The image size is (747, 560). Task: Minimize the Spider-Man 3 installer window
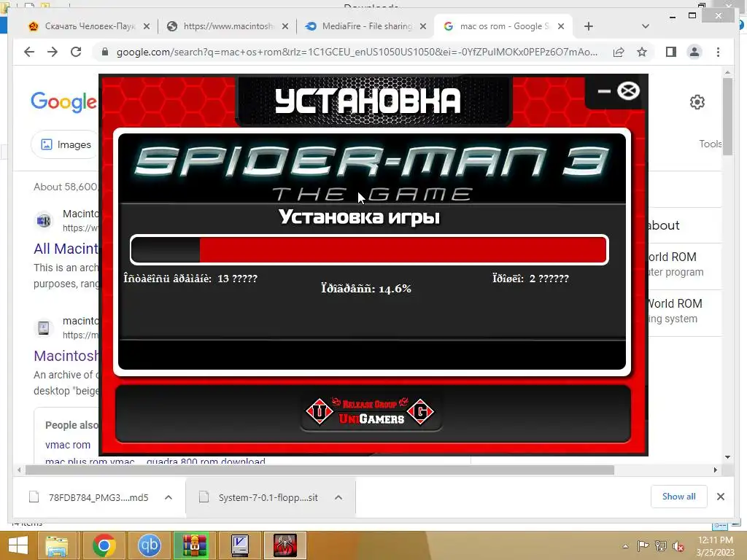pyautogui.click(x=603, y=90)
